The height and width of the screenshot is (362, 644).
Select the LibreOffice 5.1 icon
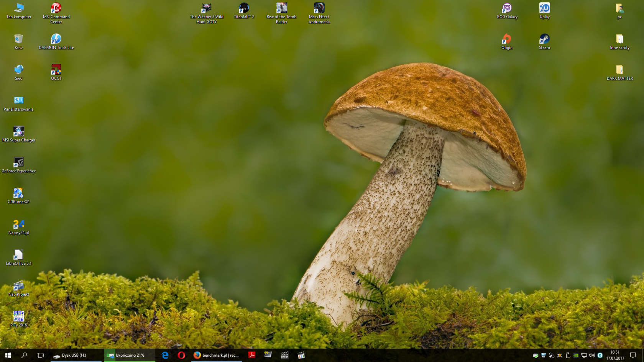(x=19, y=257)
